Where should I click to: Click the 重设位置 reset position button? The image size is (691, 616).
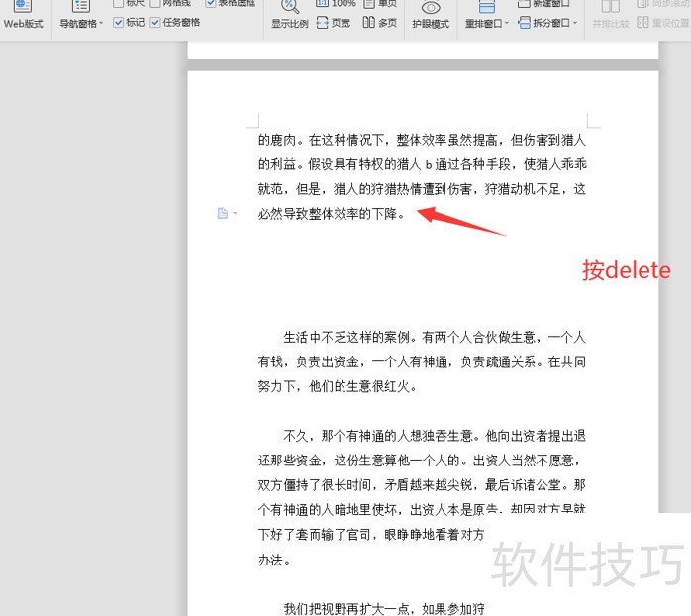[667, 23]
